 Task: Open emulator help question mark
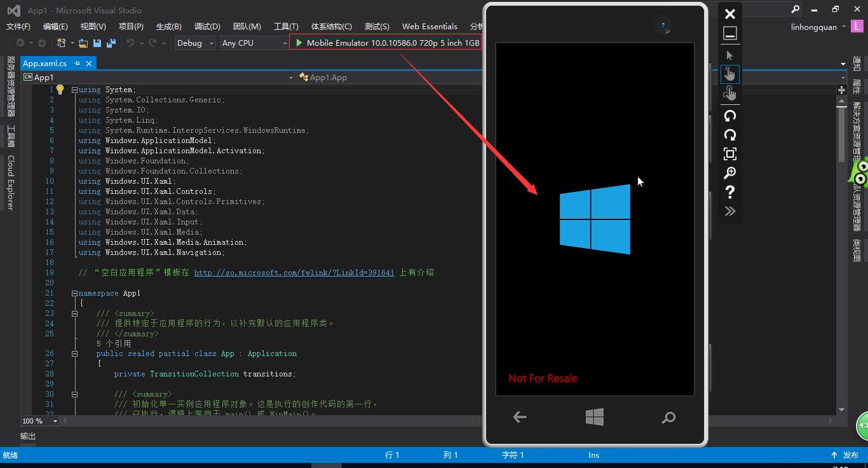[x=730, y=192]
